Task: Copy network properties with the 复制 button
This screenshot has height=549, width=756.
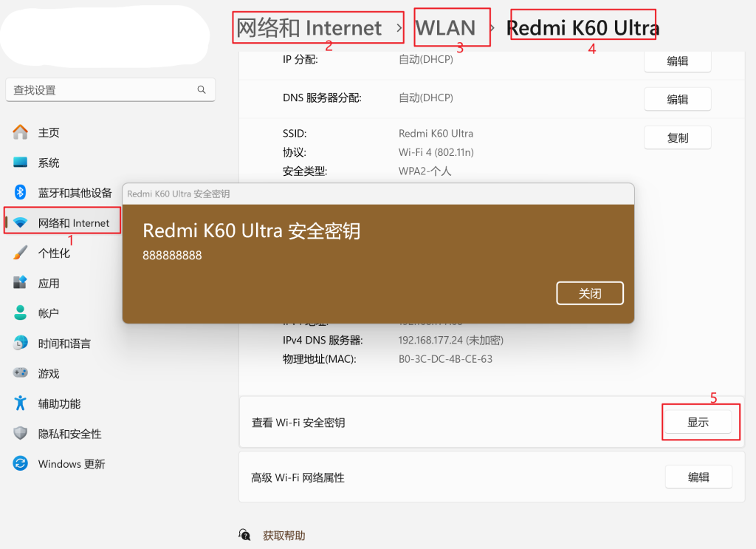Action: pyautogui.click(x=677, y=137)
